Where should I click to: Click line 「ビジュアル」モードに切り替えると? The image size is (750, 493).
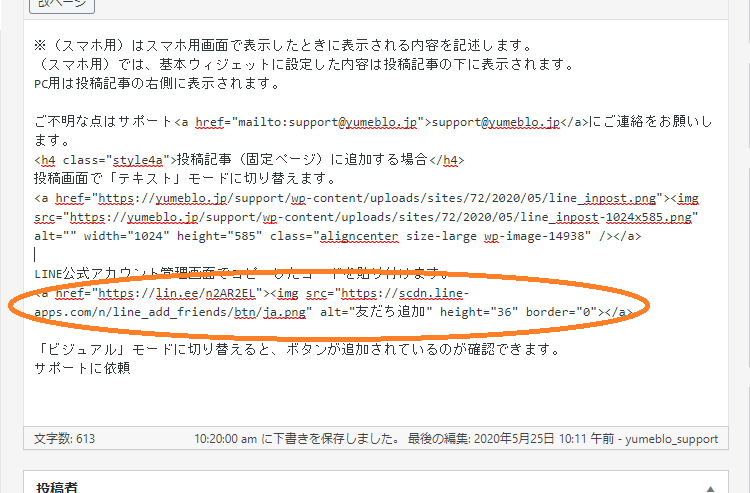click(298, 350)
